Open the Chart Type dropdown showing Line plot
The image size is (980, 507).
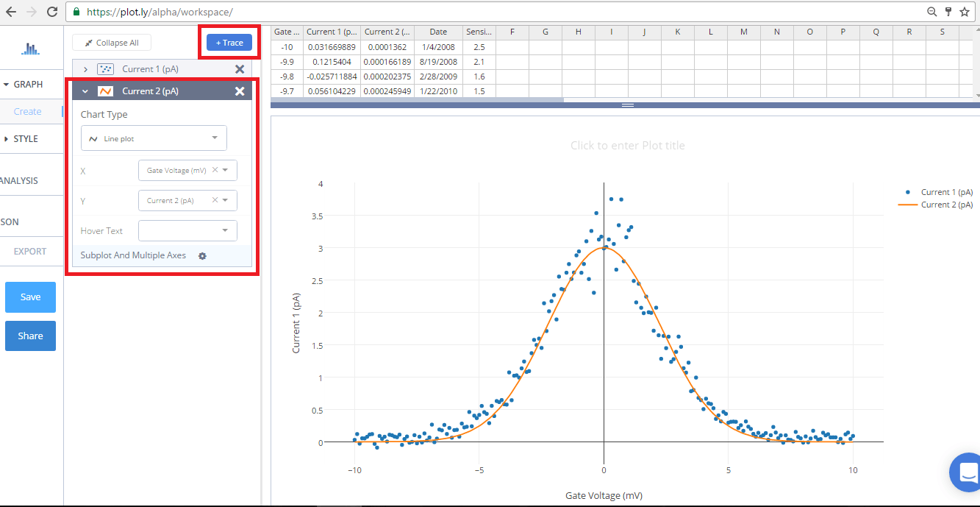tap(153, 138)
